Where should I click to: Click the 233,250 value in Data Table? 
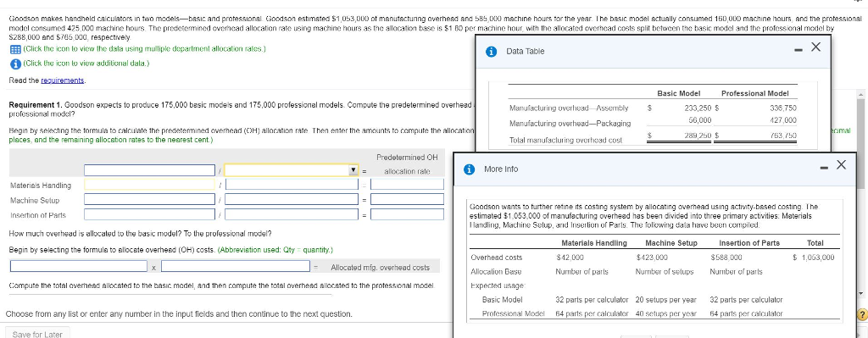698,108
